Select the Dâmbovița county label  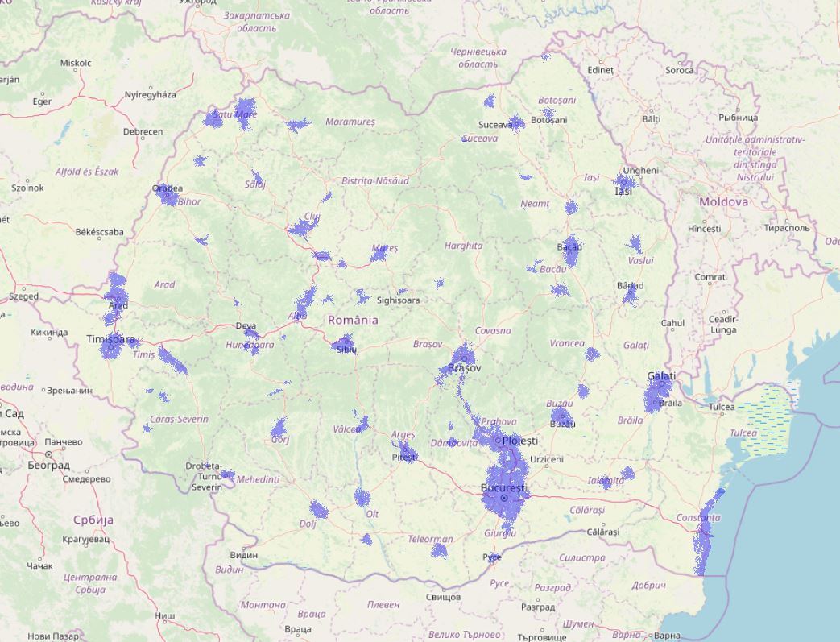pyautogui.click(x=454, y=443)
